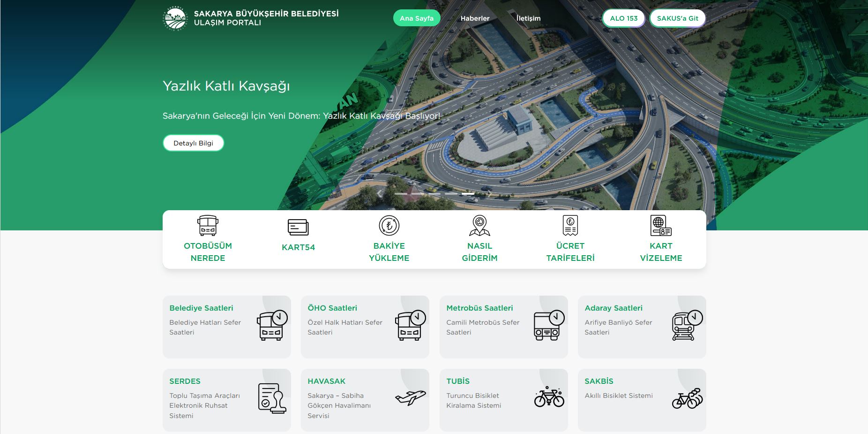
Task: Click the SERDES document stamp icon
Action: [x=272, y=398]
